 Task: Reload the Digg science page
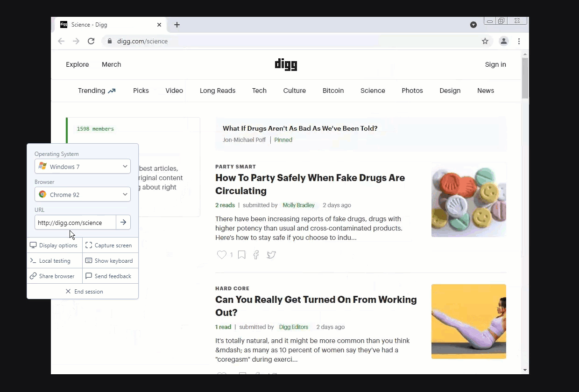91,41
